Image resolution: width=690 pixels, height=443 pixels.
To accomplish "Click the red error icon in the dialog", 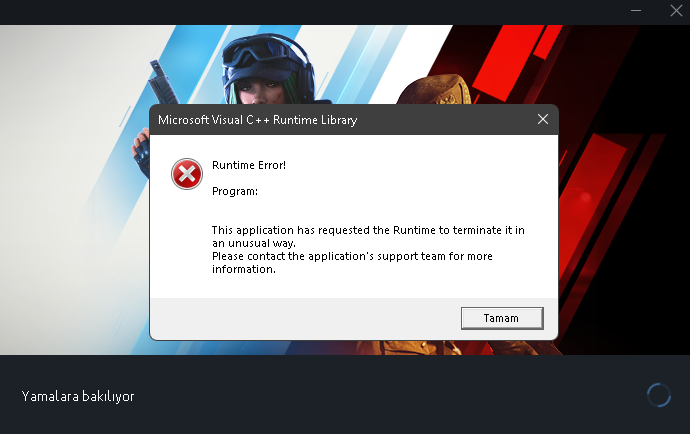I will pos(187,174).
